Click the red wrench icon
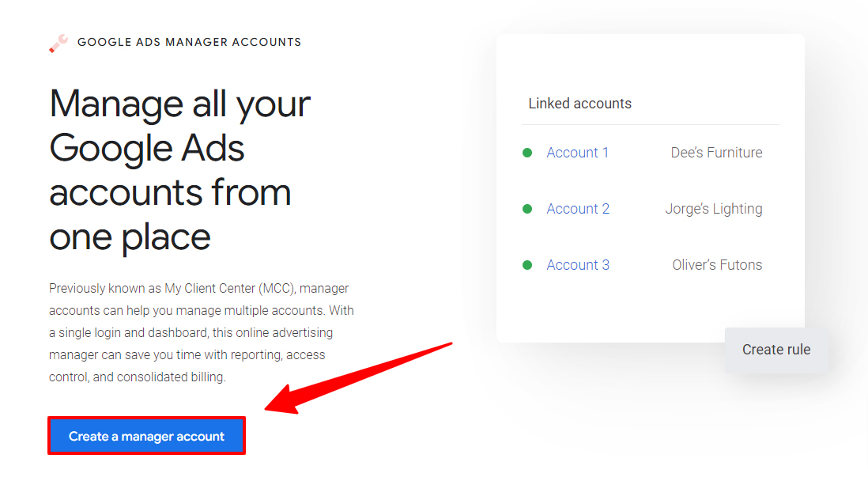Viewport: 868px width, 481px height. [58, 44]
